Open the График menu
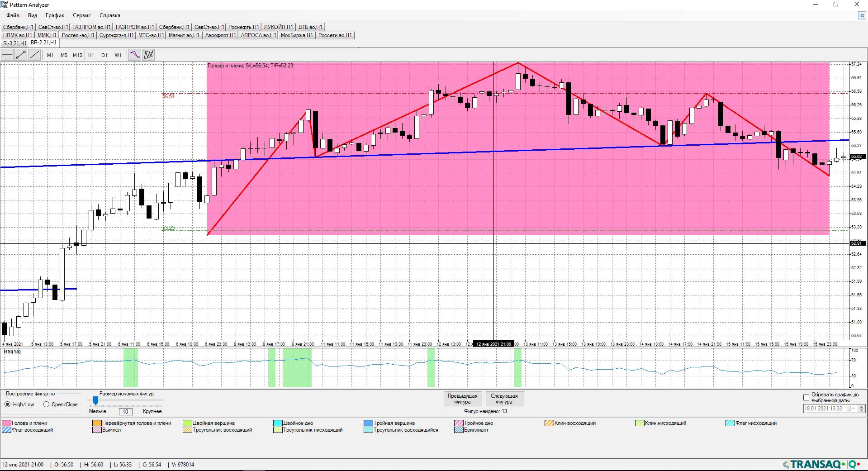 point(55,15)
